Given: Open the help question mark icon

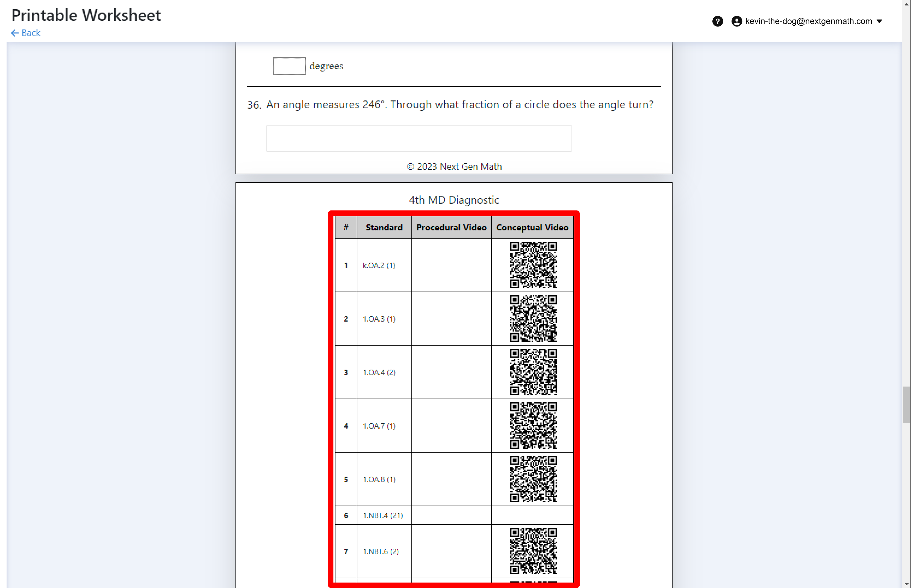Looking at the screenshot, I should [x=717, y=21].
